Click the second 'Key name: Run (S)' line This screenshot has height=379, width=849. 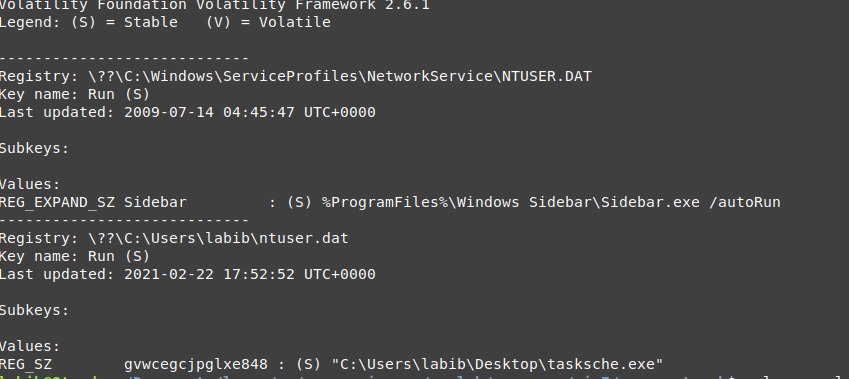pos(75,256)
